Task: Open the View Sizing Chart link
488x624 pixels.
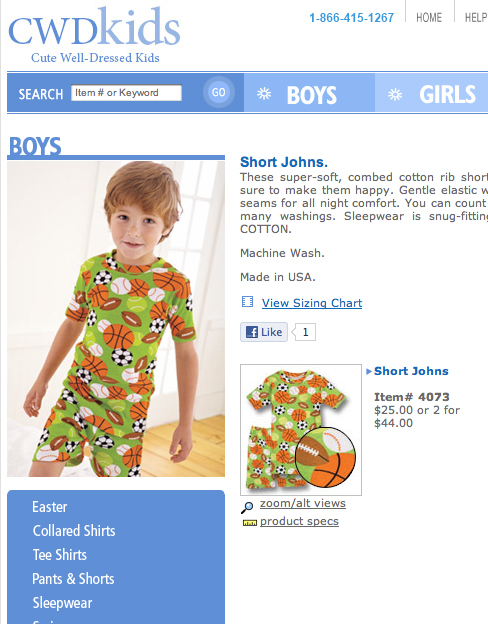Action: coord(312,303)
